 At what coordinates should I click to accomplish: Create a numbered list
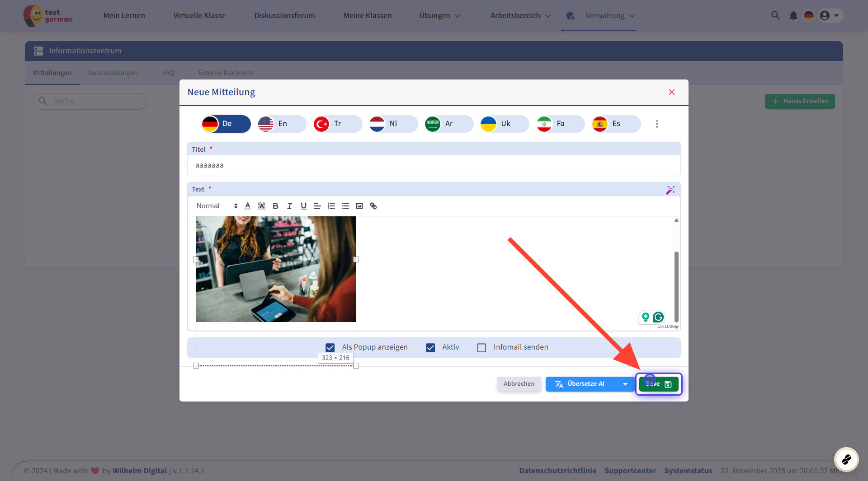pos(331,206)
